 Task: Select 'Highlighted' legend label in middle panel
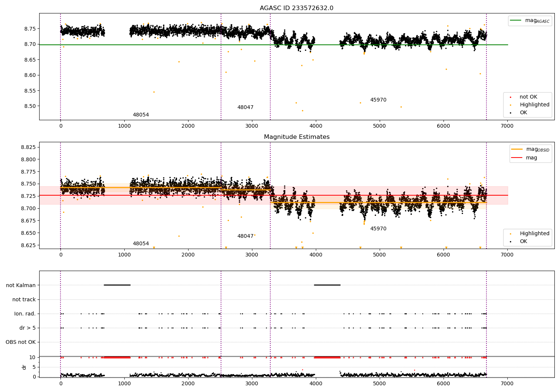click(x=535, y=233)
